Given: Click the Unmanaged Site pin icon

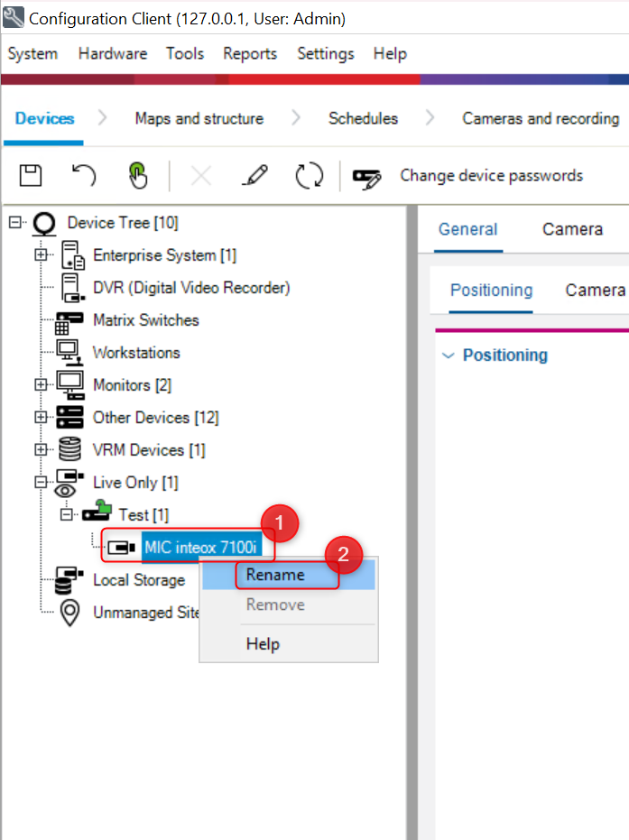Looking at the screenshot, I should [69, 613].
